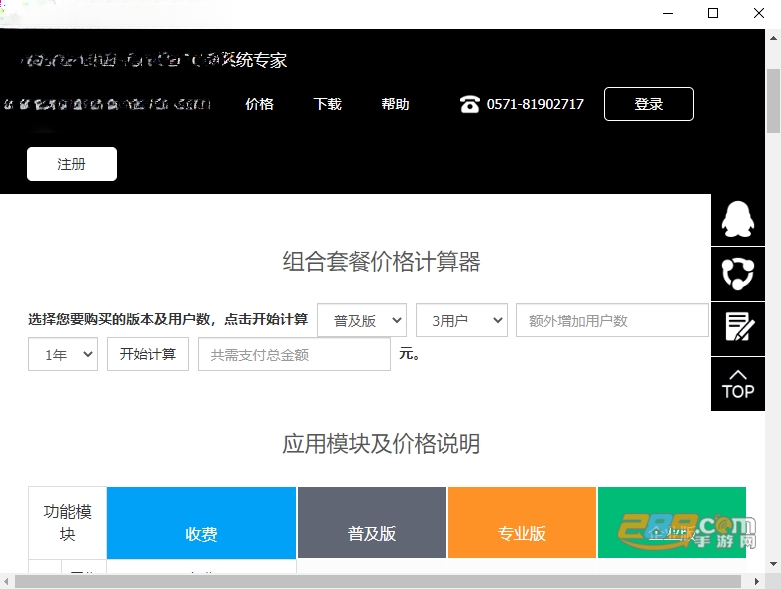Click the horizontal scrollbar thumb at bottom

pyautogui.click(x=378, y=581)
